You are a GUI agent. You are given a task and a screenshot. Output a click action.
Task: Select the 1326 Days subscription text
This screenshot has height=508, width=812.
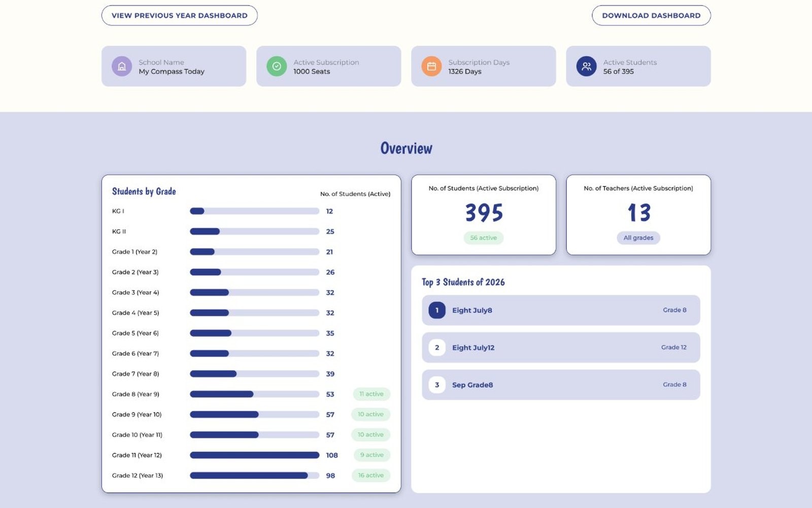click(465, 72)
